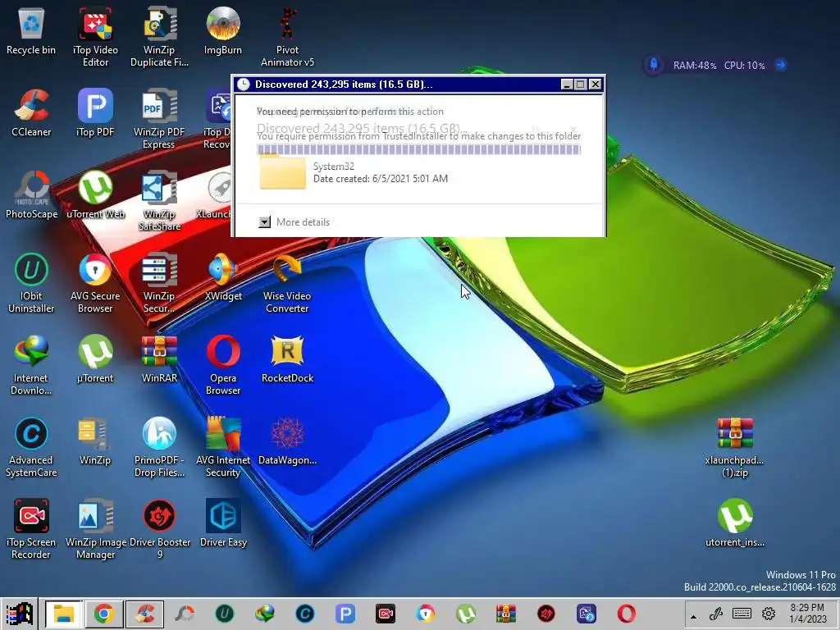Open Pivot Animator v5 shortcut

pos(287,36)
